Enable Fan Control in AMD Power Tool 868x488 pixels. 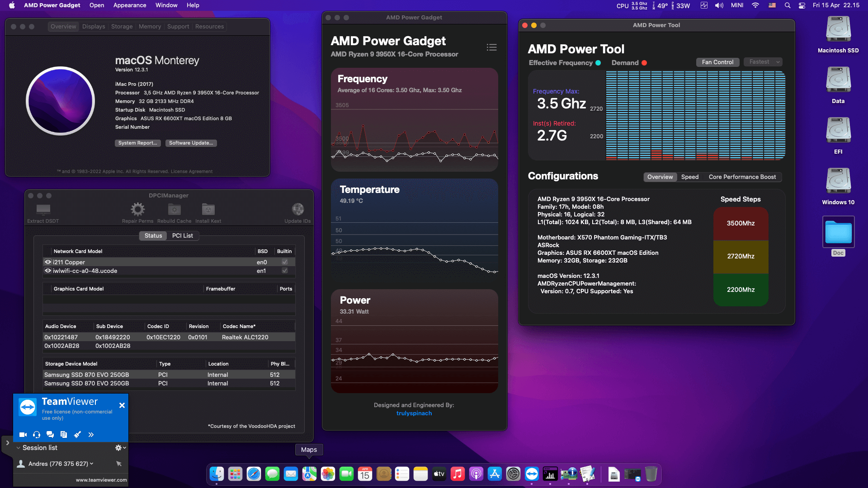click(717, 62)
